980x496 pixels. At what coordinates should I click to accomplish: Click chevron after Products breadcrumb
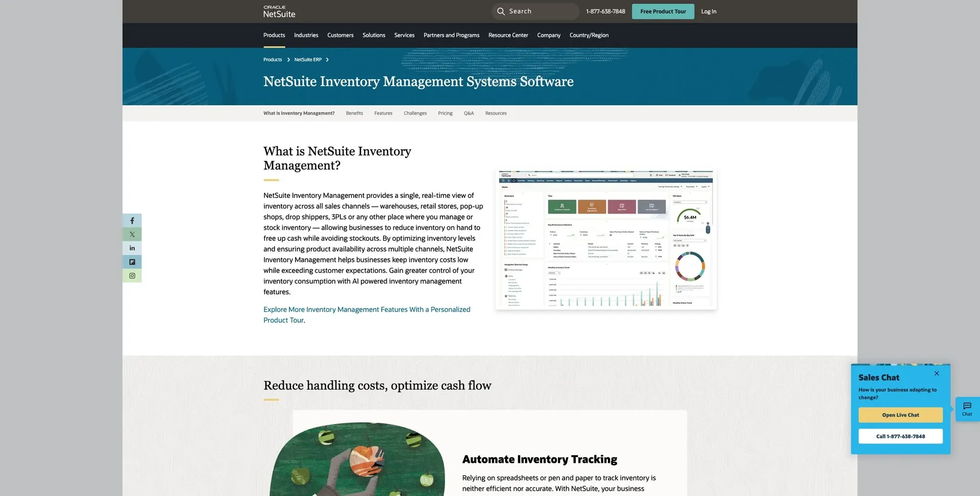point(288,60)
